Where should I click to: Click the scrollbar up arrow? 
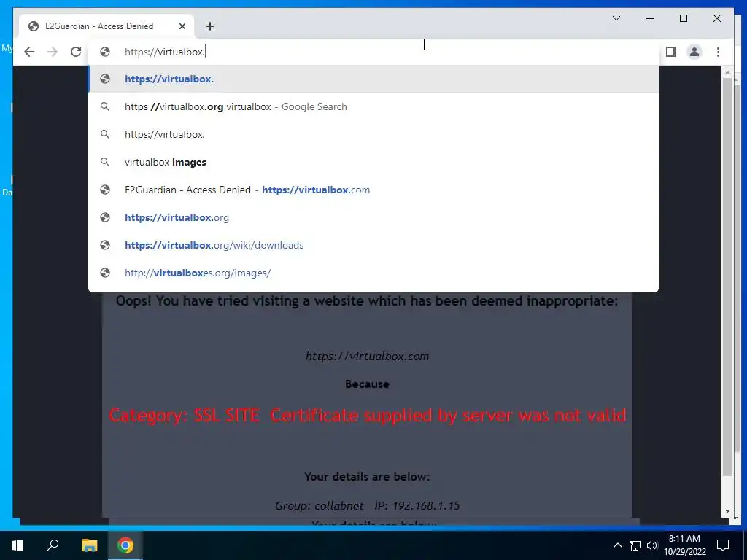point(727,72)
